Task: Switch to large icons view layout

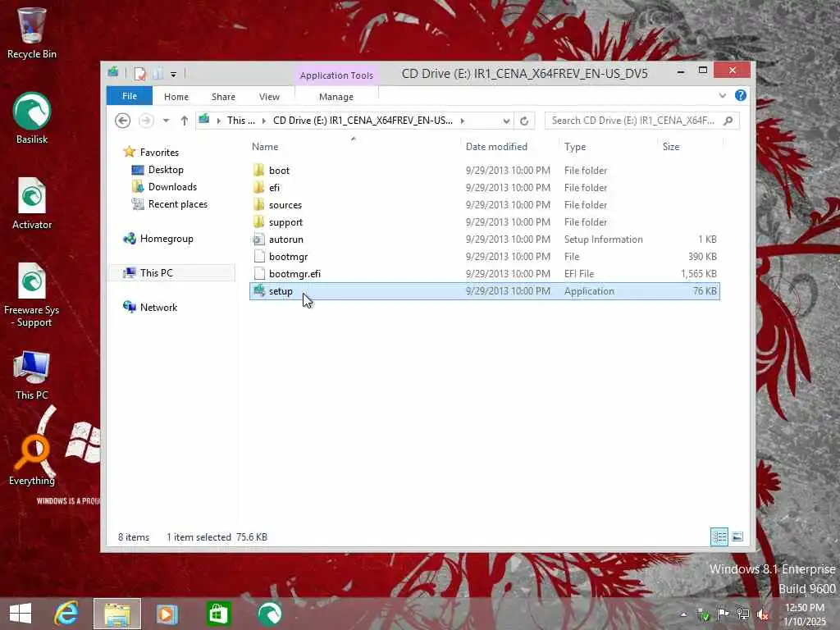Action: pyautogui.click(x=737, y=536)
